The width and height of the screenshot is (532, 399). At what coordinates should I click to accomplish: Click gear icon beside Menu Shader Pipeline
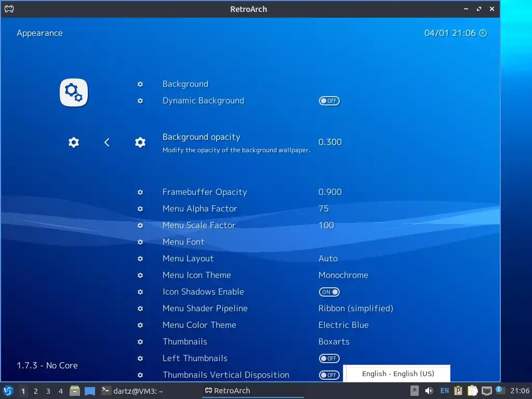pyautogui.click(x=140, y=309)
